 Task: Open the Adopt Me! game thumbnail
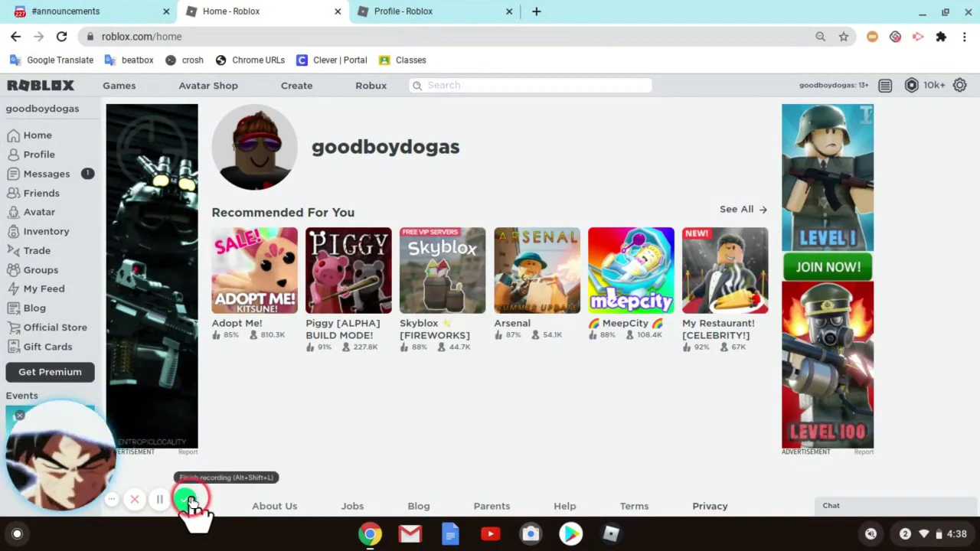pos(254,270)
